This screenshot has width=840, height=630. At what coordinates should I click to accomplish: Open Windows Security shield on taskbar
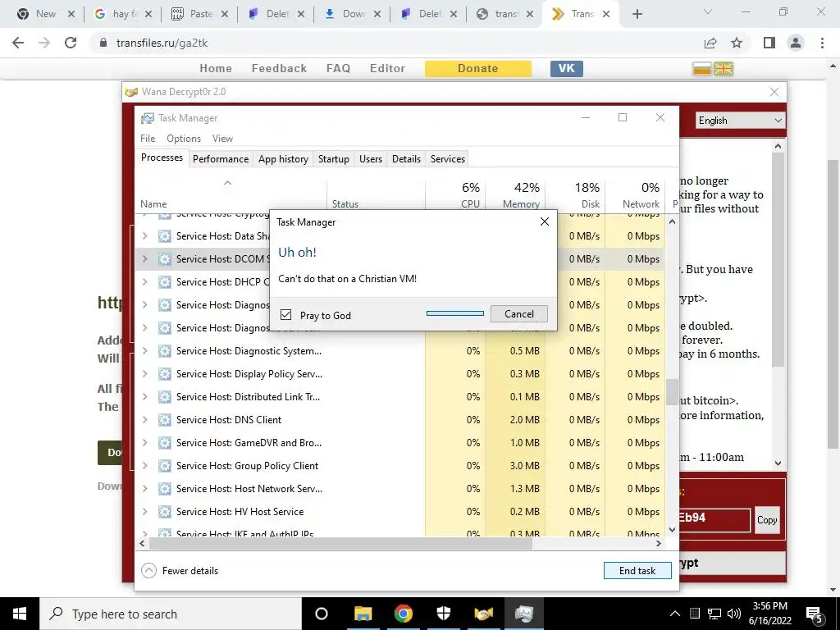pos(444,614)
